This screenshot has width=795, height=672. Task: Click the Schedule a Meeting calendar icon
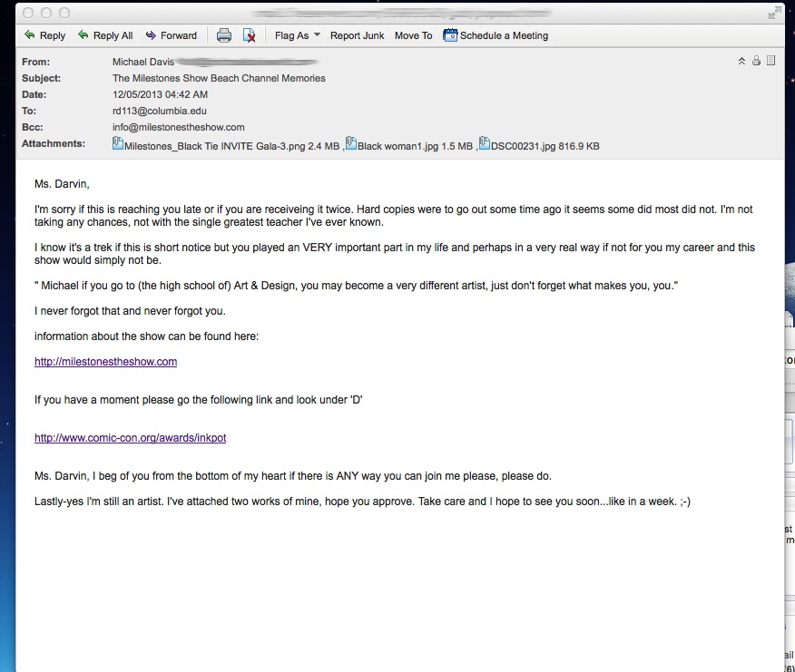(x=450, y=35)
